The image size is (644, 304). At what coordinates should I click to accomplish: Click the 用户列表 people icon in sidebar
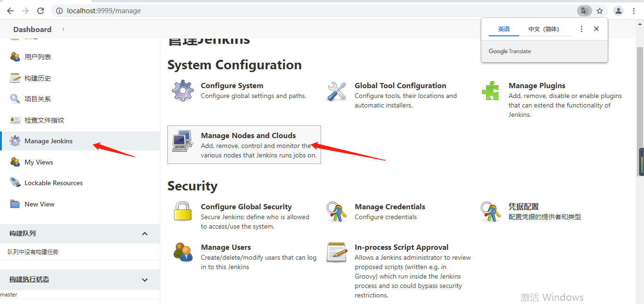[x=15, y=57]
